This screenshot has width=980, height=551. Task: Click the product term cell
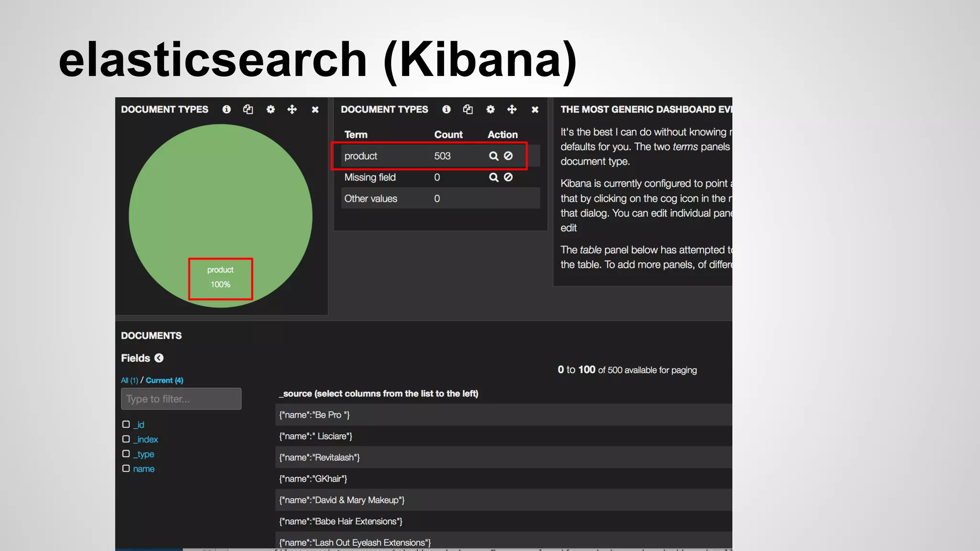click(x=361, y=156)
